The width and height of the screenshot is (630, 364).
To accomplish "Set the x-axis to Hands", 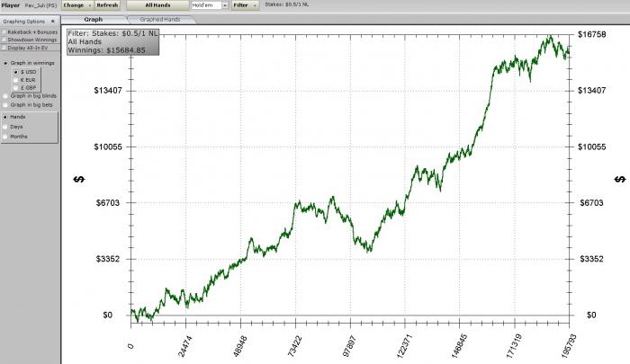I will coord(5,117).
